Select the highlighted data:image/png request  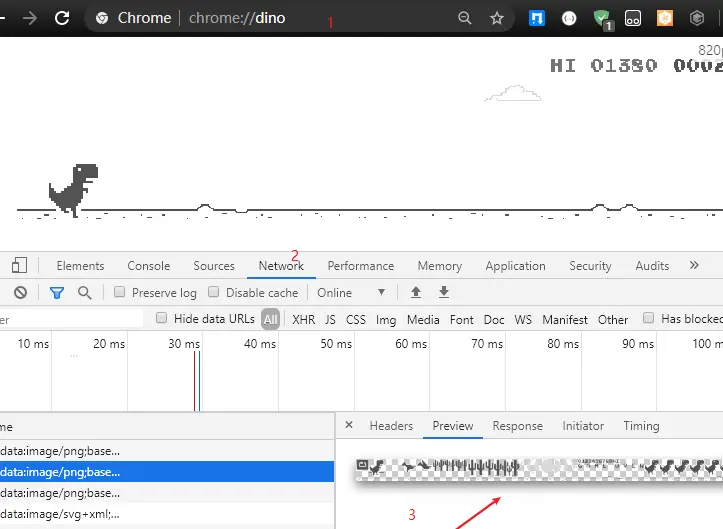[167, 472]
